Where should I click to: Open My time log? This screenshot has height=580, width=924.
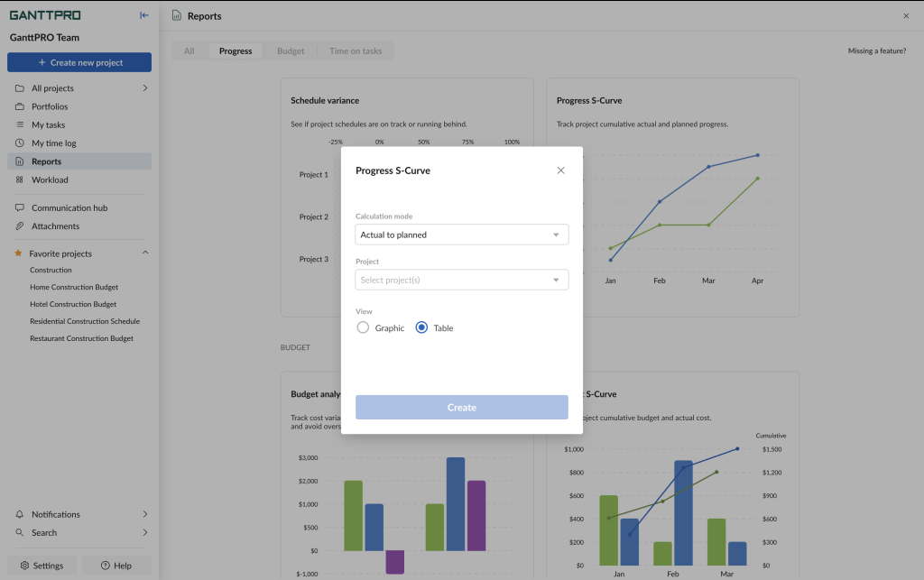pos(54,143)
